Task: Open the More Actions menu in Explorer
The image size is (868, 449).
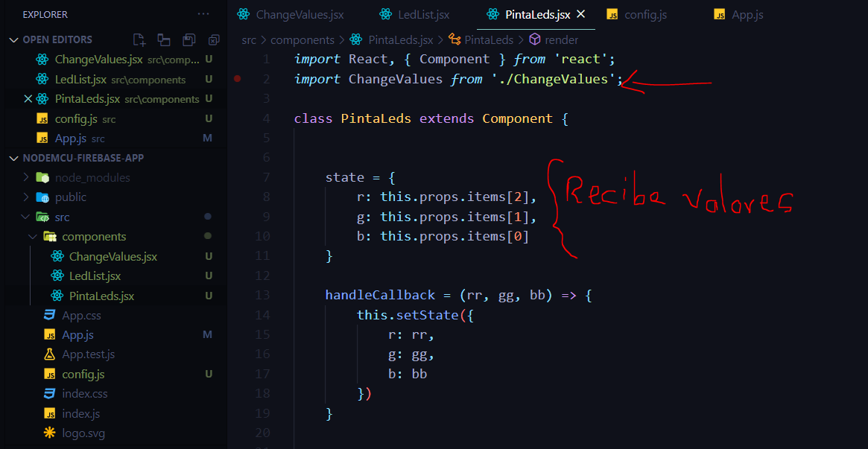Action: coord(203,13)
